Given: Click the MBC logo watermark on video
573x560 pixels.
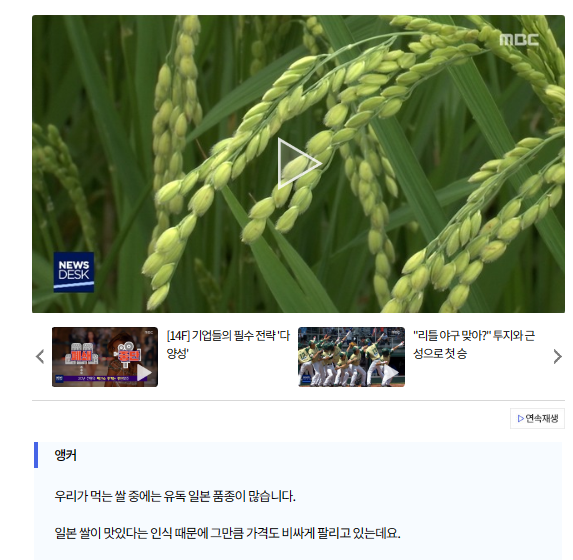Looking at the screenshot, I should [519, 40].
